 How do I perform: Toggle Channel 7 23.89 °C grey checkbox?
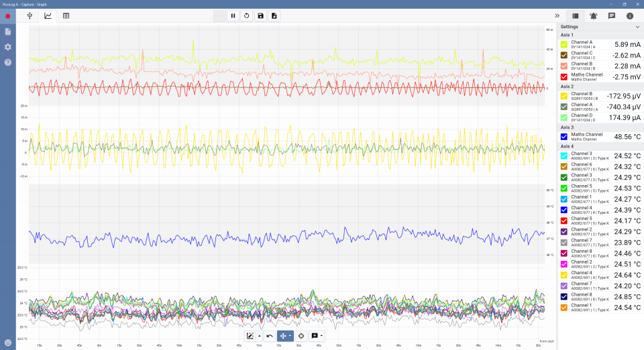[x=564, y=243]
